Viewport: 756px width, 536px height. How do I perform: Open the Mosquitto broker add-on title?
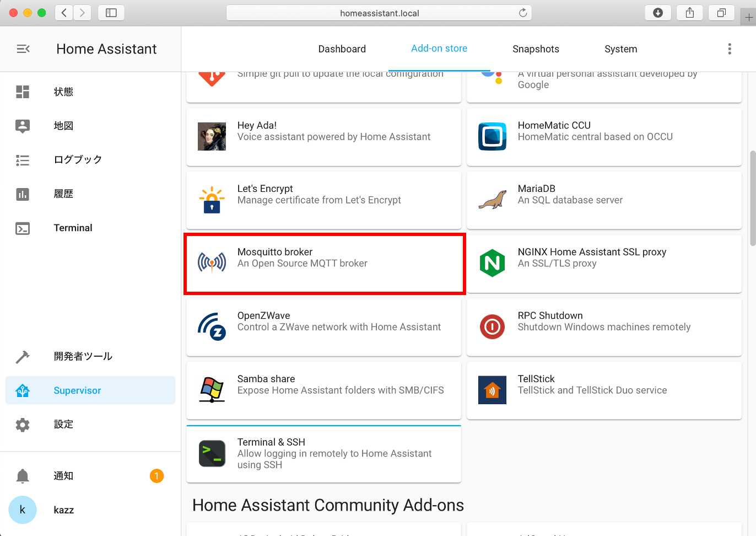pyautogui.click(x=275, y=252)
